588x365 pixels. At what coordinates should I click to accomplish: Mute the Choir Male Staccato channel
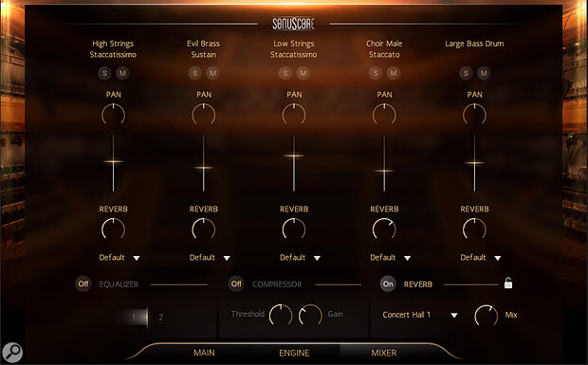click(394, 73)
